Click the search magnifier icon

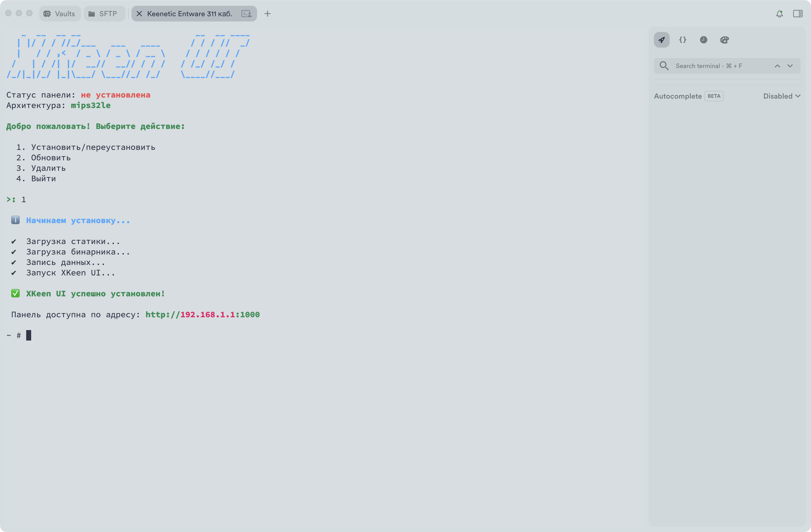(664, 66)
